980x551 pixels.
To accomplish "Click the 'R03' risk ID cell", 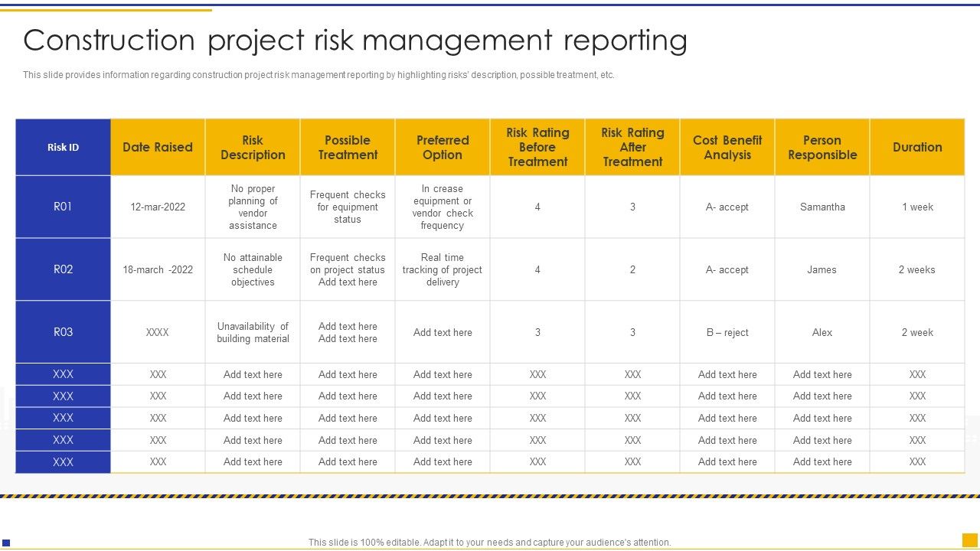I will (63, 332).
